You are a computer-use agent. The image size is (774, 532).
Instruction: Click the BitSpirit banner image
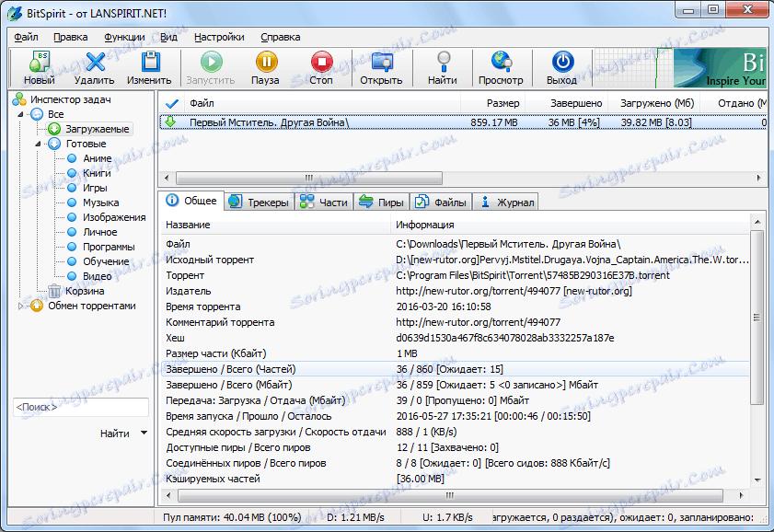(720, 68)
